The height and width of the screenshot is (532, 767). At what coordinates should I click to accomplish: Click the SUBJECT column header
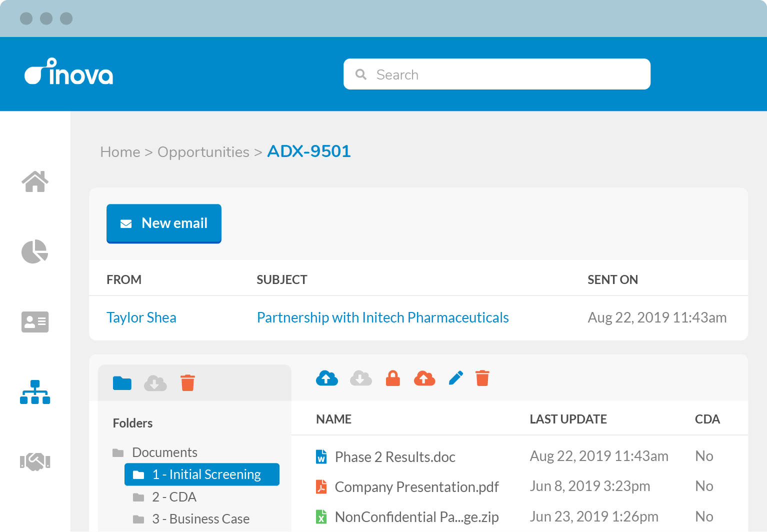click(x=282, y=279)
